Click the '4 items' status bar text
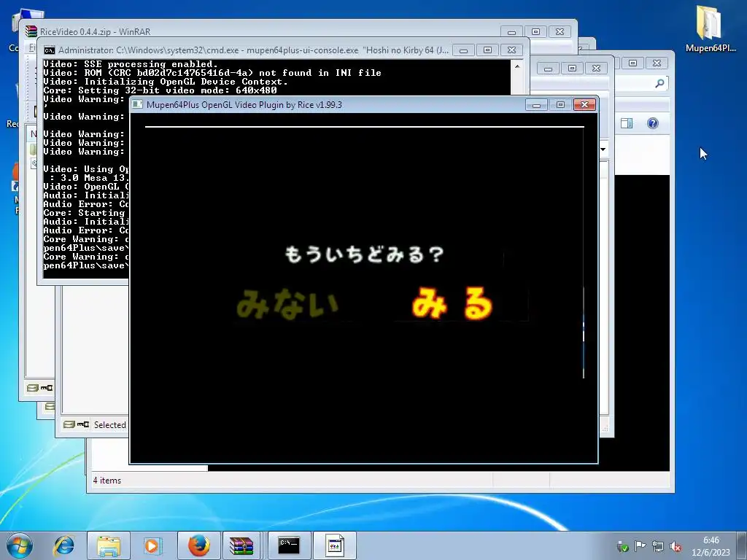The width and height of the screenshot is (747, 560). point(107,481)
